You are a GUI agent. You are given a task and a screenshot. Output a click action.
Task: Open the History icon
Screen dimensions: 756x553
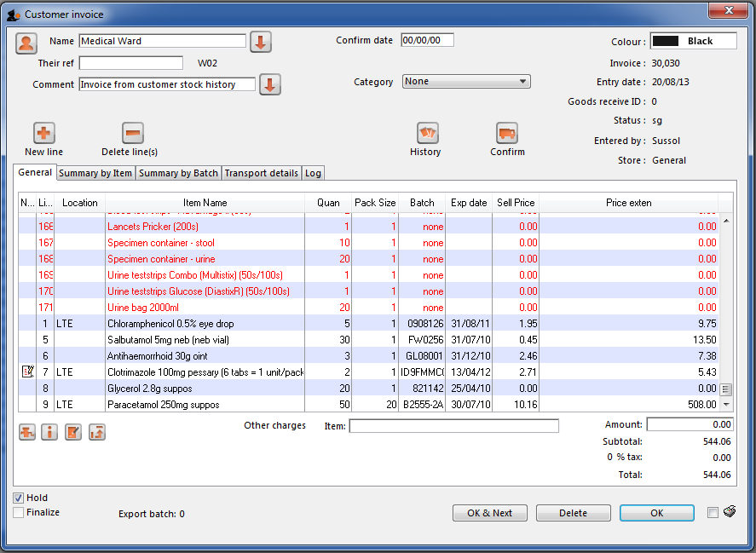pyautogui.click(x=427, y=134)
